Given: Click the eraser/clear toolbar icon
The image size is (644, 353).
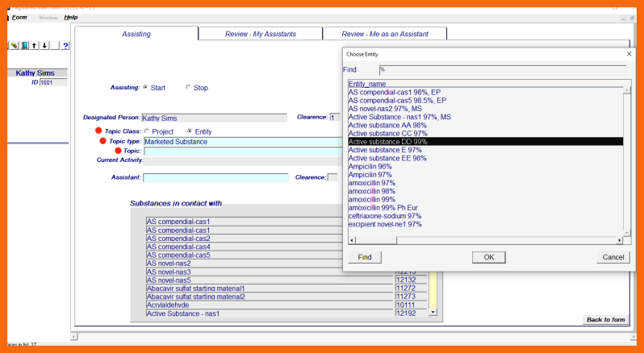Looking at the screenshot, I should point(15,45).
